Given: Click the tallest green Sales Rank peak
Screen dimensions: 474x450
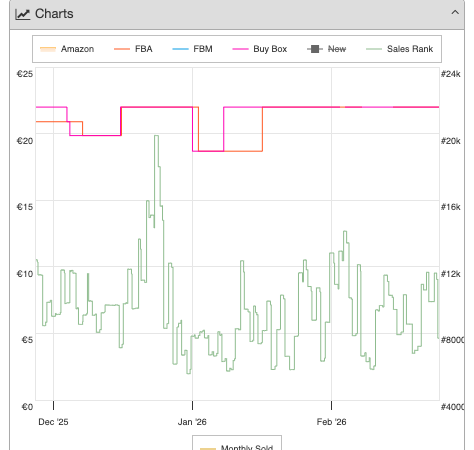Looking at the screenshot, I should 156,136.
